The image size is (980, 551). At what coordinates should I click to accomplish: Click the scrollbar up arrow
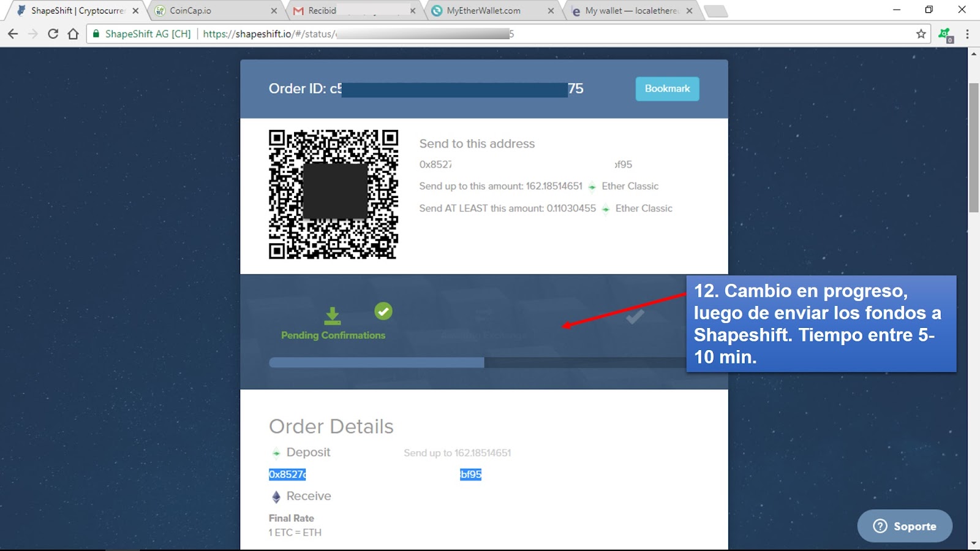(974, 54)
